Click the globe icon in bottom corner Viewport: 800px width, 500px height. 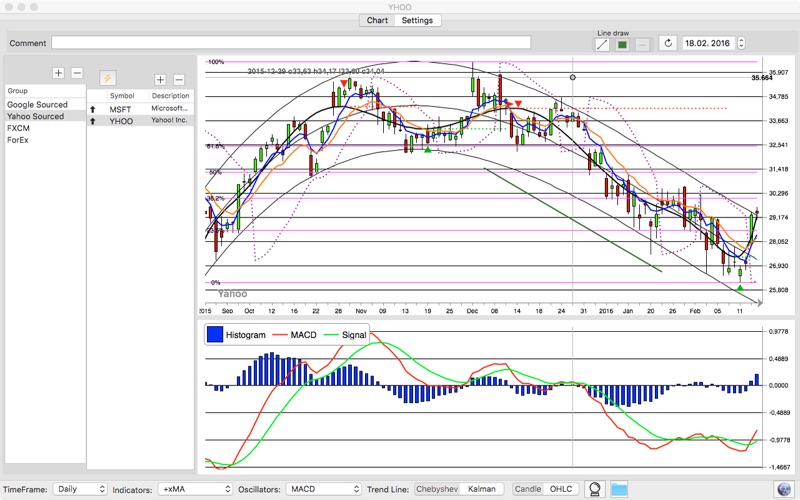782,489
